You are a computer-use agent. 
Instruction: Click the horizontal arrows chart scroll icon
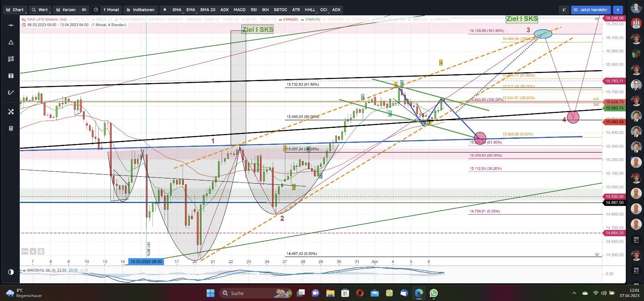click(x=25, y=251)
